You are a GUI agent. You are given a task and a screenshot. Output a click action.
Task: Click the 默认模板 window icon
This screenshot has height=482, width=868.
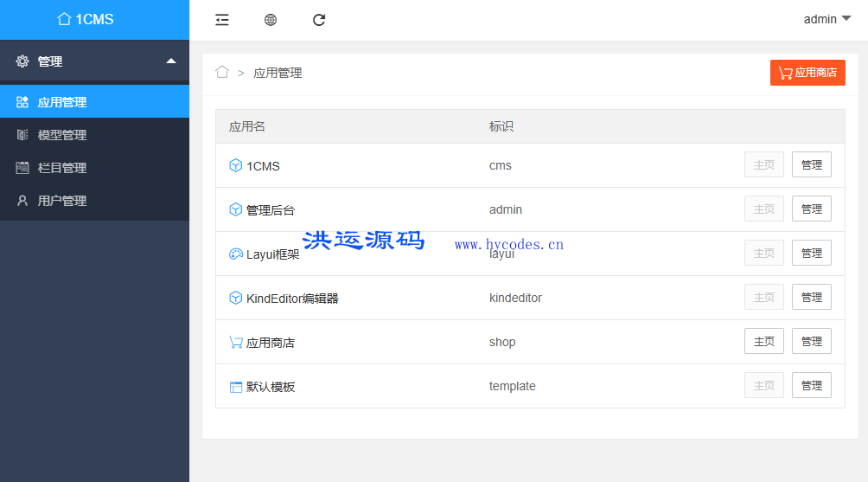pos(235,387)
